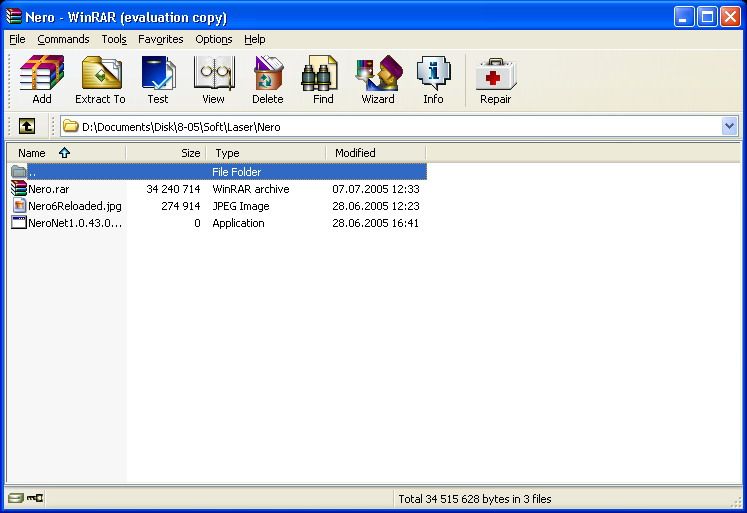Launch the Wizard toolbar icon
This screenshot has height=513, width=747.
(x=379, y=73)
